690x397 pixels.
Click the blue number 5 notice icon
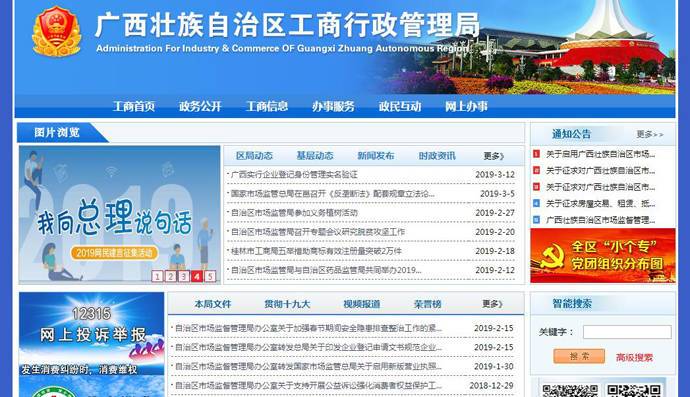(536, 220)
